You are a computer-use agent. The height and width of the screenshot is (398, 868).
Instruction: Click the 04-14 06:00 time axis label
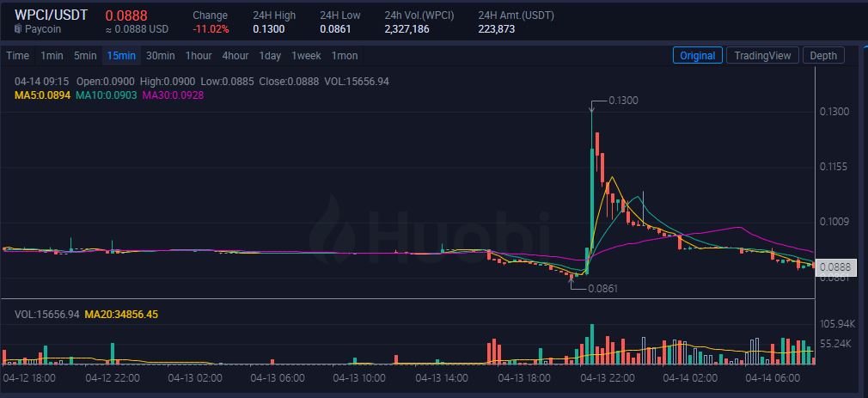coord(773,378)
